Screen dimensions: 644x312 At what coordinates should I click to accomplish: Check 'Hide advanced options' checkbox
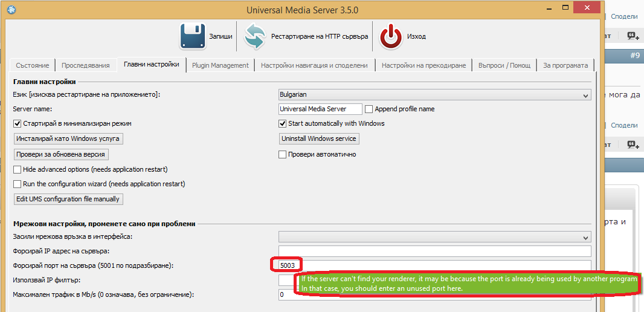pos(17,169)
